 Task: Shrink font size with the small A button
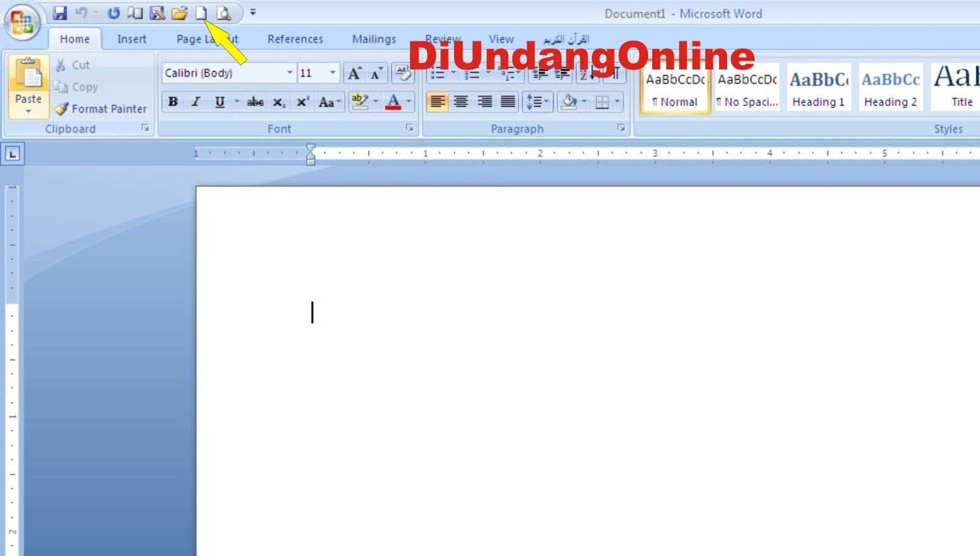tap(376, 74)
